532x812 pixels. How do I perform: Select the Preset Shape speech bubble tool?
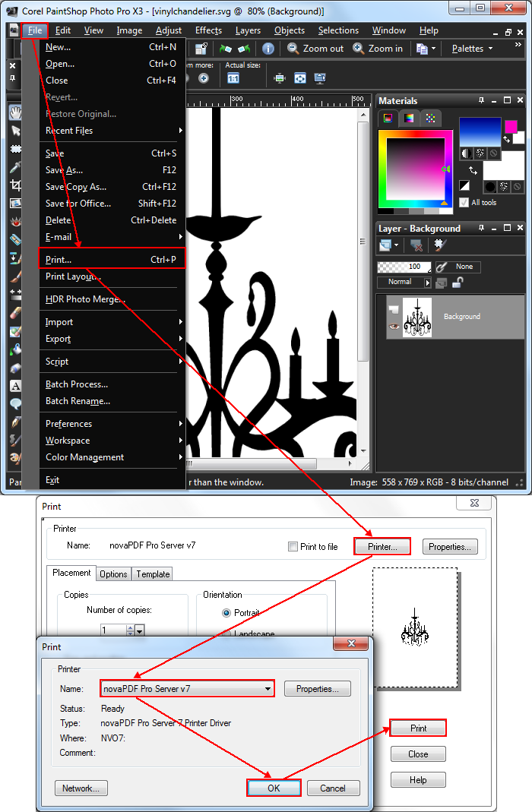coord(15,404)
